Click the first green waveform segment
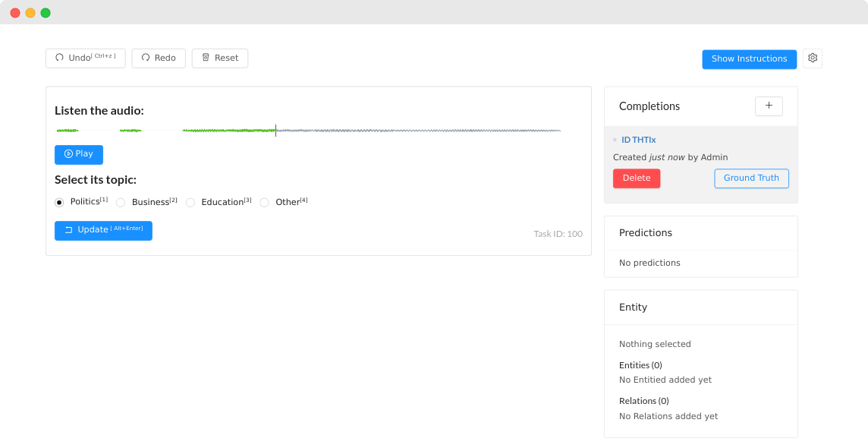The height and width of the screenshot is (448, 868). [67, 131]
